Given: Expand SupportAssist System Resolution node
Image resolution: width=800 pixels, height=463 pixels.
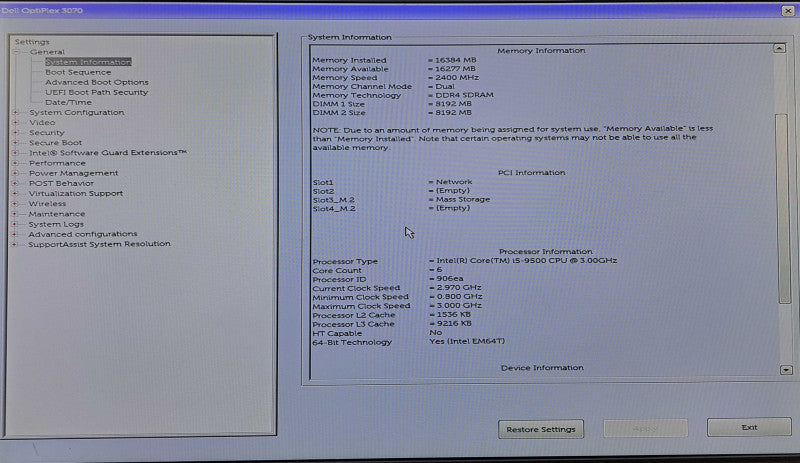Looking at the screenshot, I should click(x=15, y=245).
